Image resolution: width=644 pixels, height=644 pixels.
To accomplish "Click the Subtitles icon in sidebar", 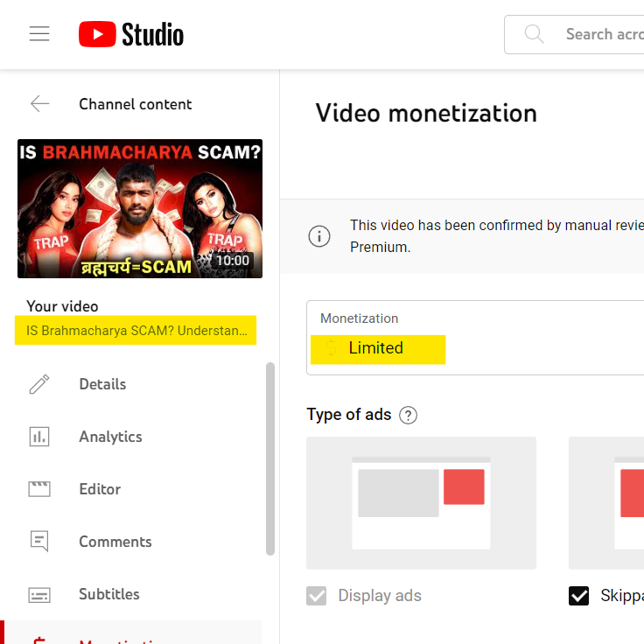I will 39,594.
